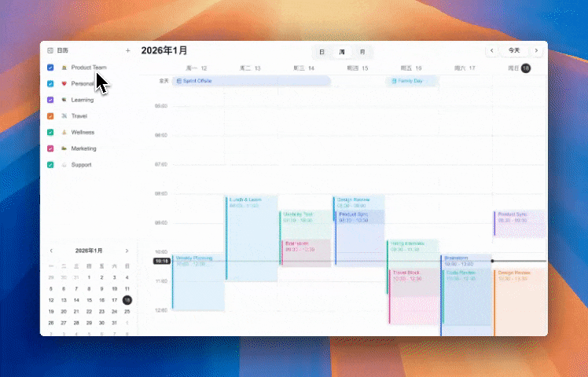Select date 14 in mini calendar
Image resolution: width=588 pixels, height=377 pixels.
76,300
